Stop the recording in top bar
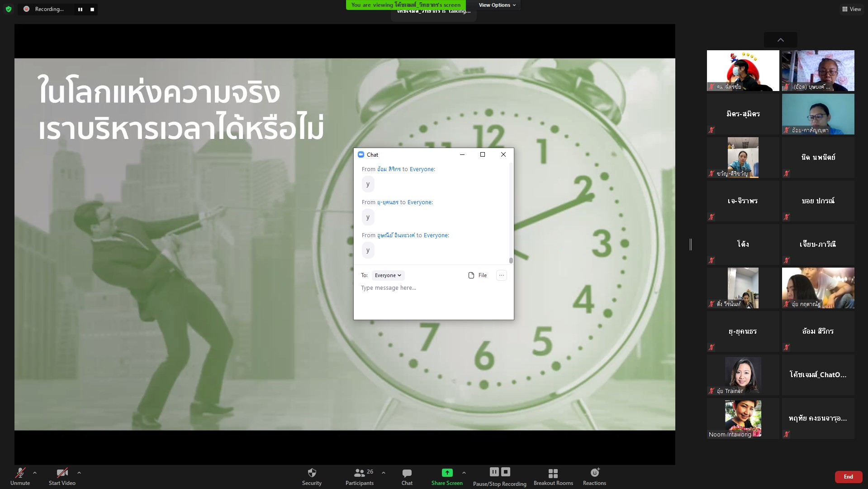Screen dimensions: 868x489 click(x=92, y=10)
